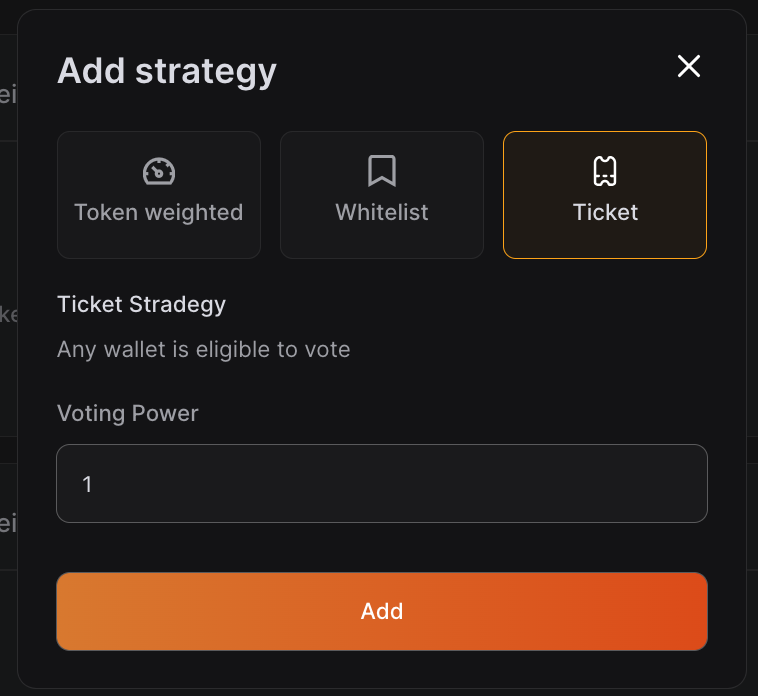The image size is (758, 696).
Task: Click the "Ticket" label under the icon
Action: [605, 212]
